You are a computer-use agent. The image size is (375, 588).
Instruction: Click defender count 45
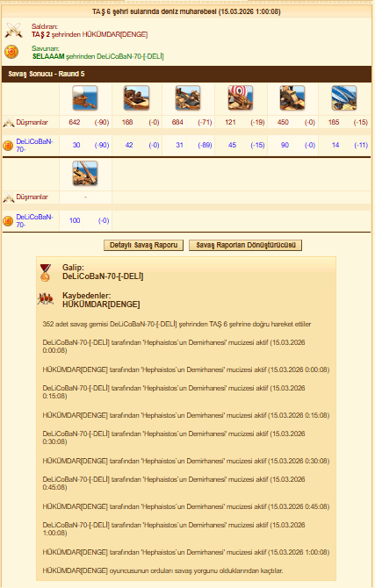point(233,145)
